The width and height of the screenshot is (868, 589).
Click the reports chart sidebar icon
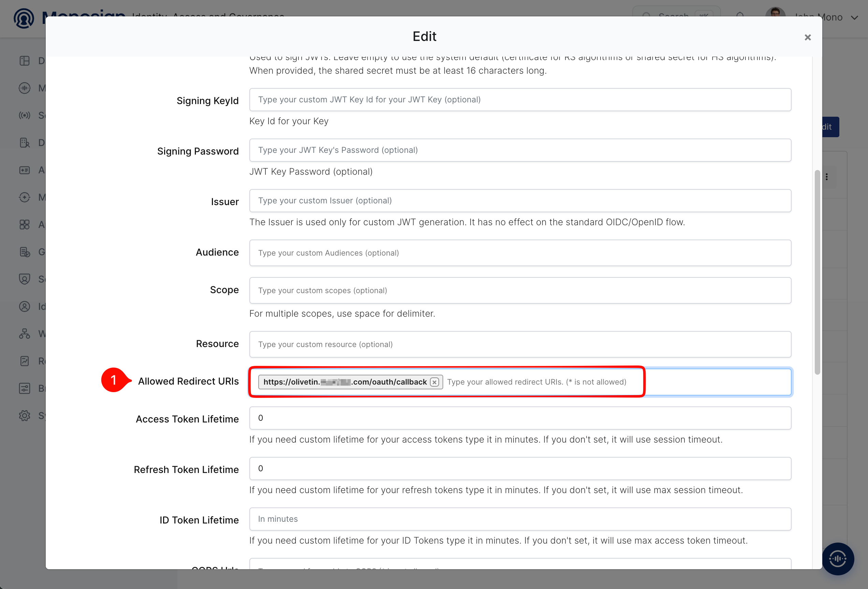(x=25, y=361)
